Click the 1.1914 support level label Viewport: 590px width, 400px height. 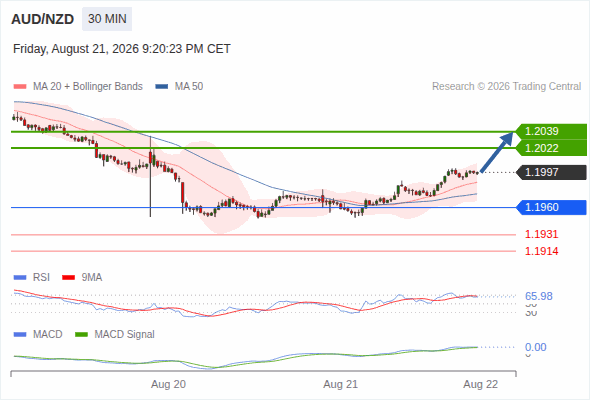coord(541,251)
